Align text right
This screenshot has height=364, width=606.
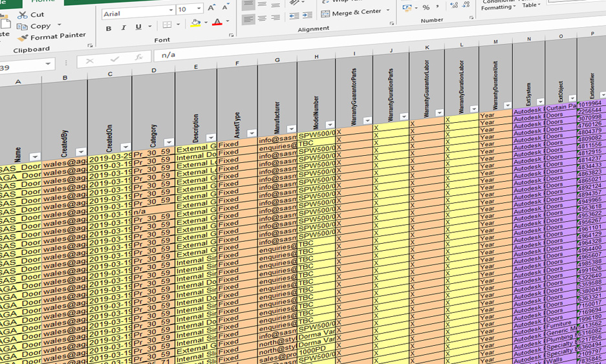(x=276, y=17)
